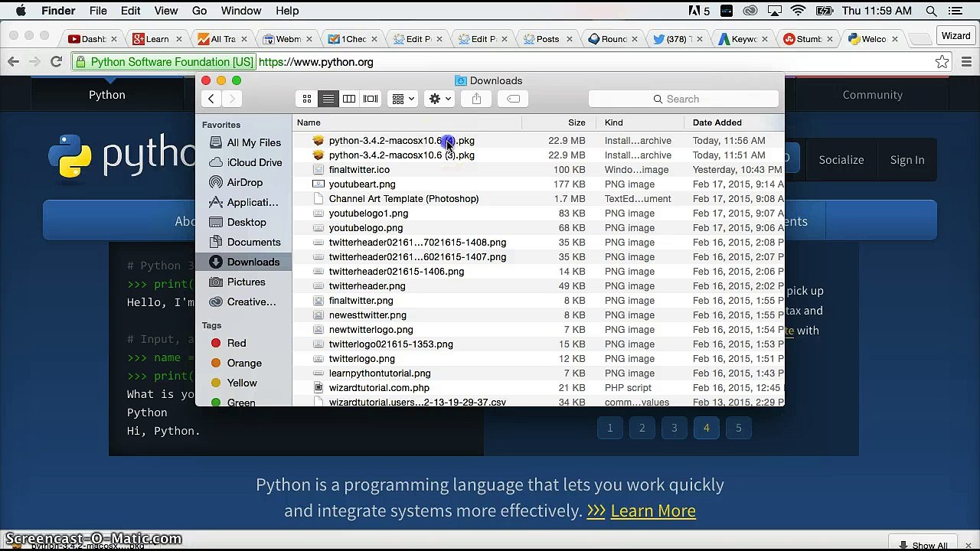
Task: Open the Edit menu
Action: 130,11
